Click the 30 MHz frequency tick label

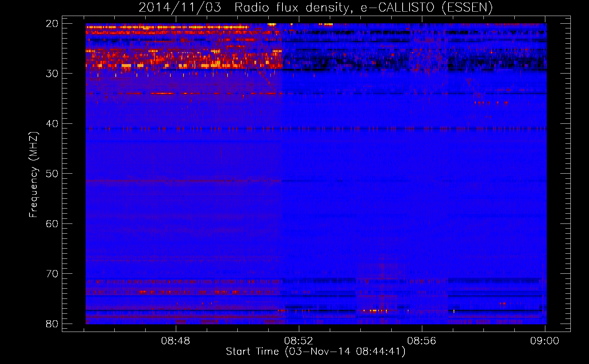pos(52,74)
